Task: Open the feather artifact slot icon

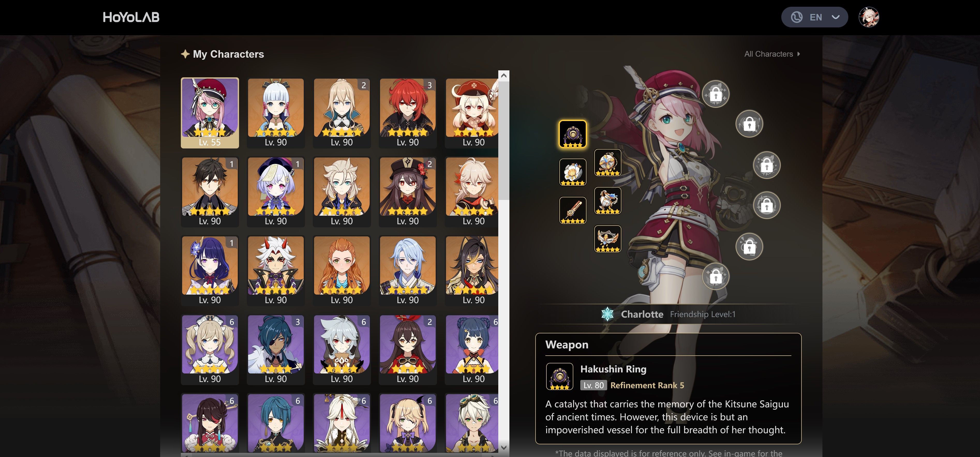Action: tap(573, 210)
